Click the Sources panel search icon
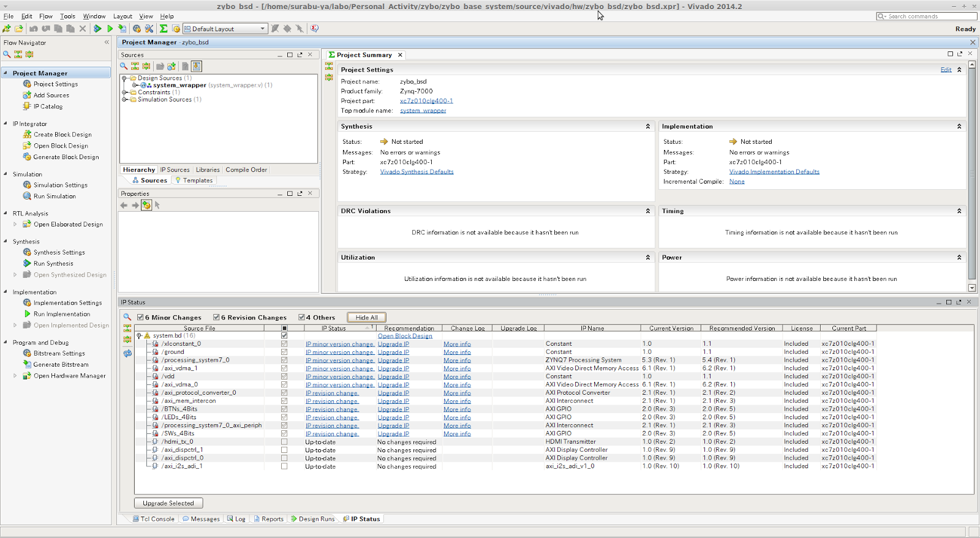This screenshot has height=538, width=980. (124, 66)
